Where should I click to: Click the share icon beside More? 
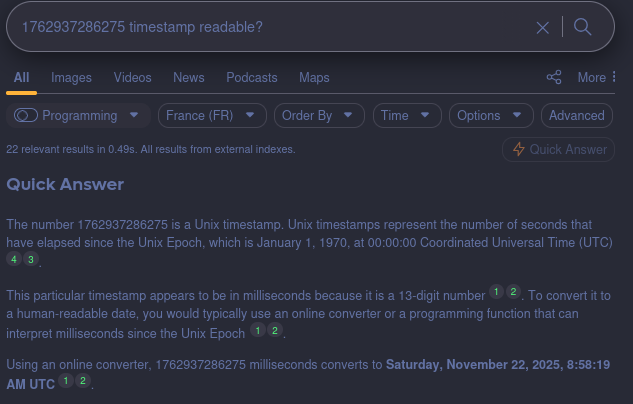tap(554, 77)
